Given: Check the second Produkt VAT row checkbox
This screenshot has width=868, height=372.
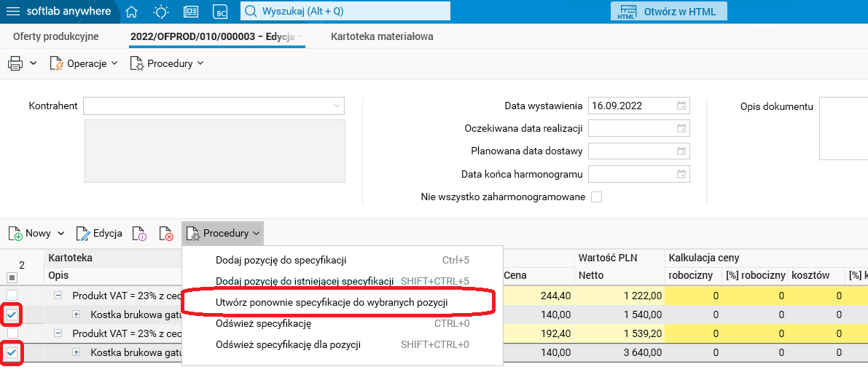Looking at the screenshot, I should (x=12, y=333).
